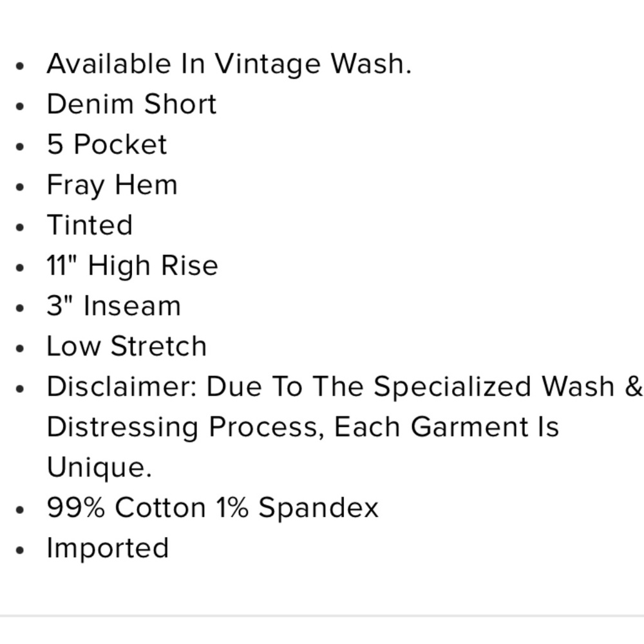Select the "Low Stretch" list item
The width and height of the screenshot is (644, 644).
click(126, 346)
